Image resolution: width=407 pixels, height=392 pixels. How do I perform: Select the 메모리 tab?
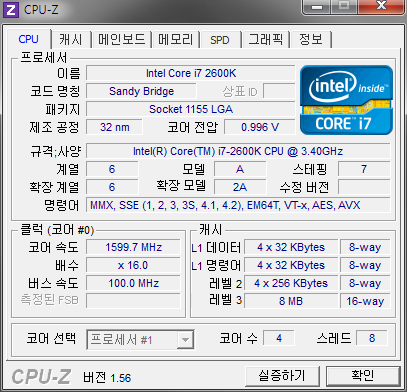[x=176, y=40]
